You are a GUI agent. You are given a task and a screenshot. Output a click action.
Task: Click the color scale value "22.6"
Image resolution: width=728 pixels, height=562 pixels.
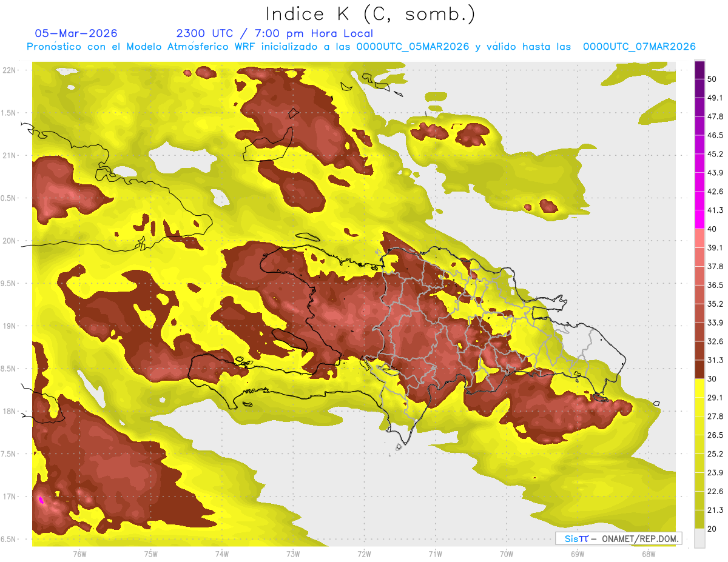(715, 492)
